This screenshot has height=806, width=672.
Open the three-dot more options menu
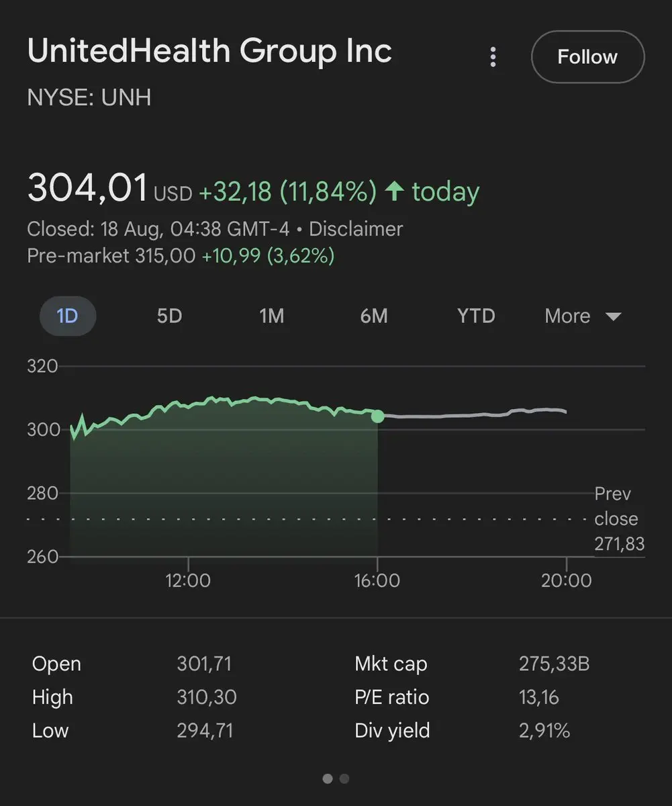point(493,57)
